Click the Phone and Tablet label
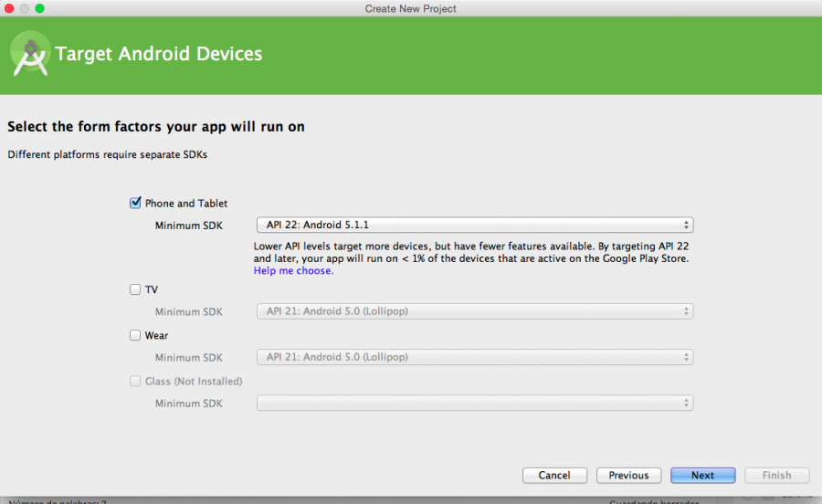The image size is (822, 504). pyautogui.click(x=186, y=204)
